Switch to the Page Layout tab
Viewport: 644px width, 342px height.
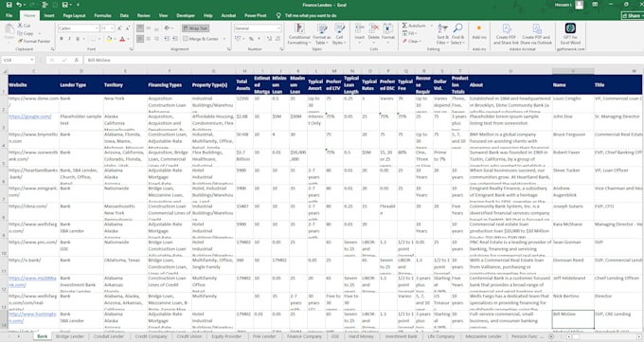tap(74, 15)
